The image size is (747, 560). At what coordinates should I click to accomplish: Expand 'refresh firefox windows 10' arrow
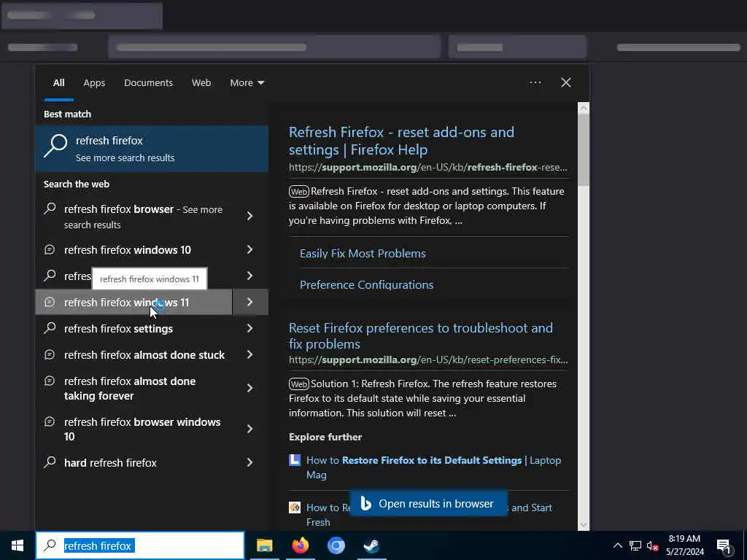coord(249,249)
